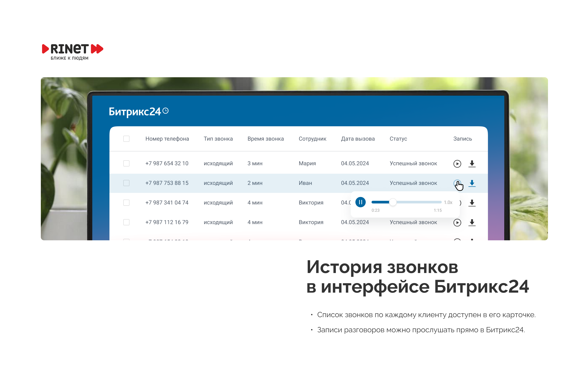Sort by Дата вызова column header
Image resolution: width=588 pixels, height=376 pixels.
point(358,139)
